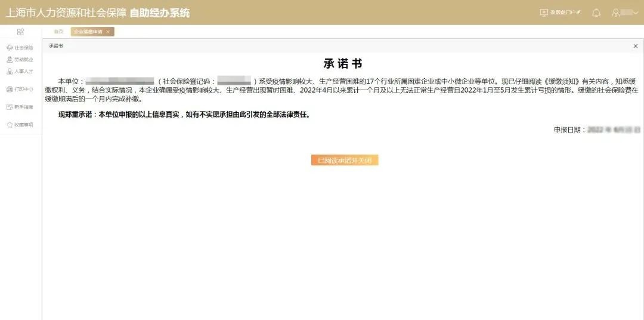Open notifications bell icon
Screen dimensions: 644x320
tap(596, 13)
